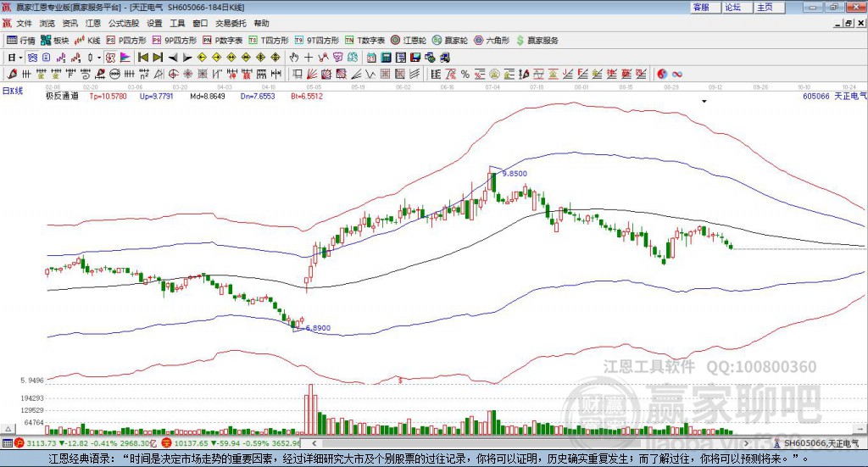Open the 设置 menu

154,23
